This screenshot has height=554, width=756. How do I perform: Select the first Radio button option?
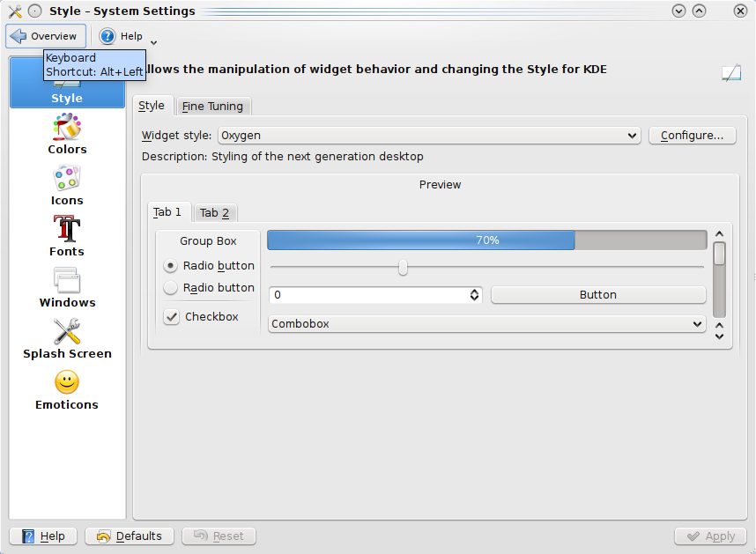click(x=171, y=266)
